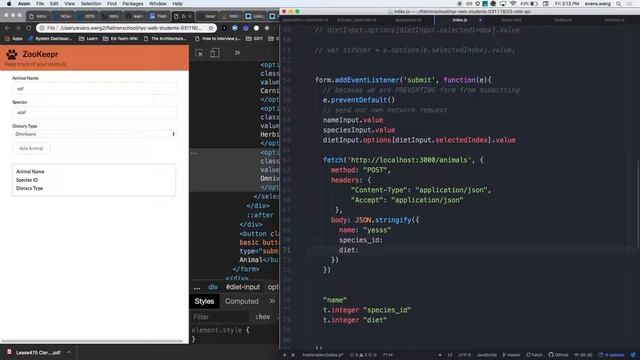
Task: Click the Animal Name list label
Action: [30, 171]
